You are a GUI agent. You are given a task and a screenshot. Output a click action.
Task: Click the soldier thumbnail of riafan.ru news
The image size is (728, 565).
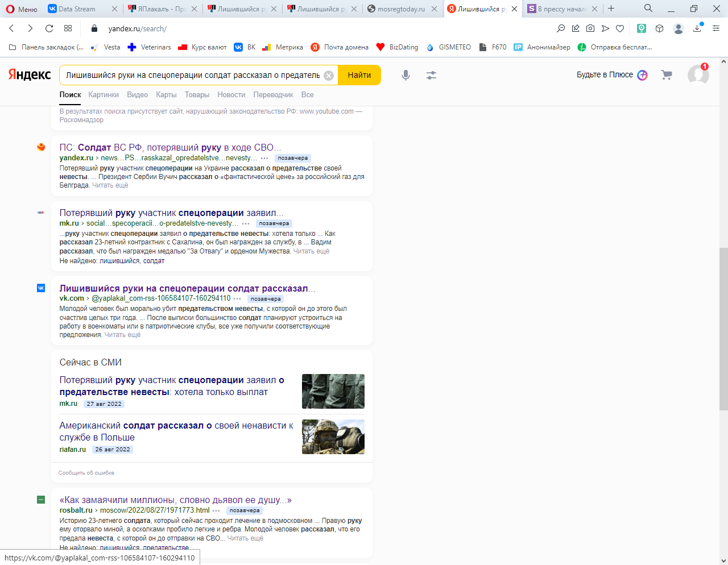click(333, 437)
